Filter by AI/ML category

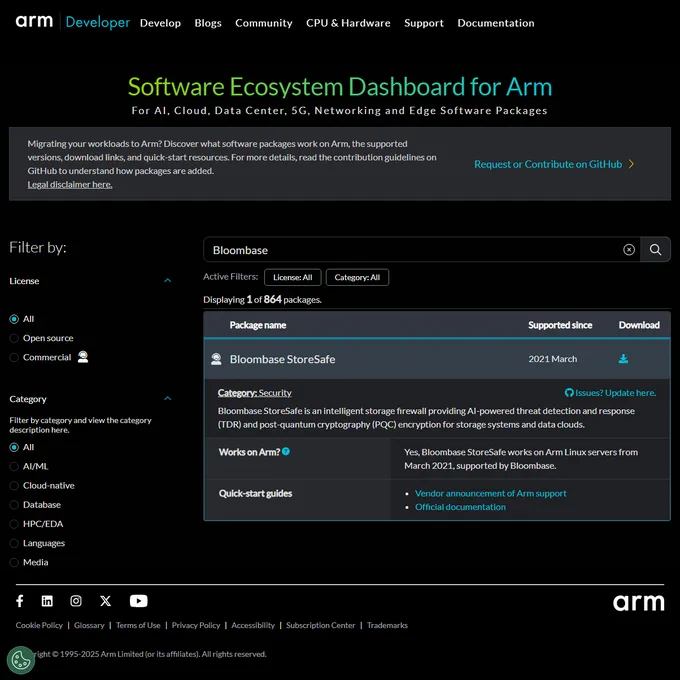pyautogui.click(x=14, y=466)
